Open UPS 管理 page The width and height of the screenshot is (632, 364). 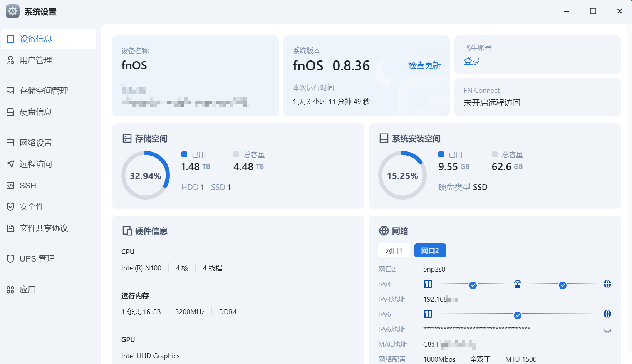(x=49, y=259)
